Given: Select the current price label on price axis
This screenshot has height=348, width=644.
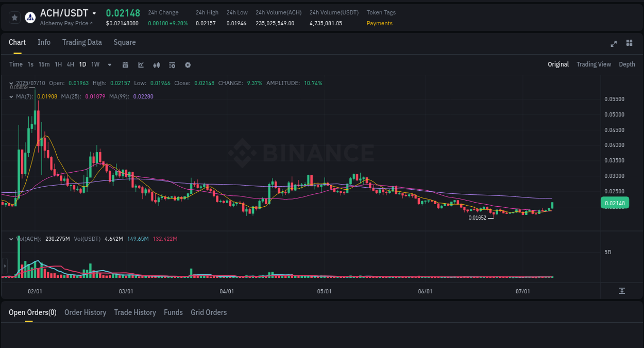Looking at the screenshot, I should tap(615, 203).
